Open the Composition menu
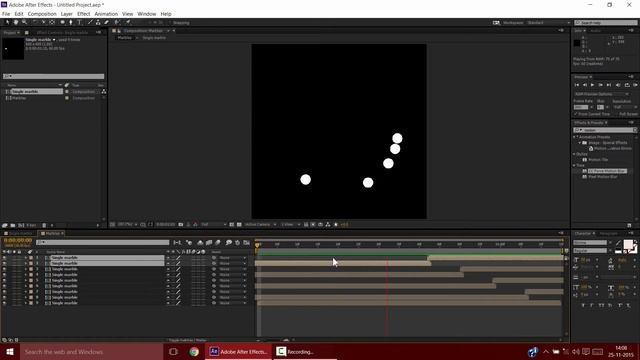 42,14
